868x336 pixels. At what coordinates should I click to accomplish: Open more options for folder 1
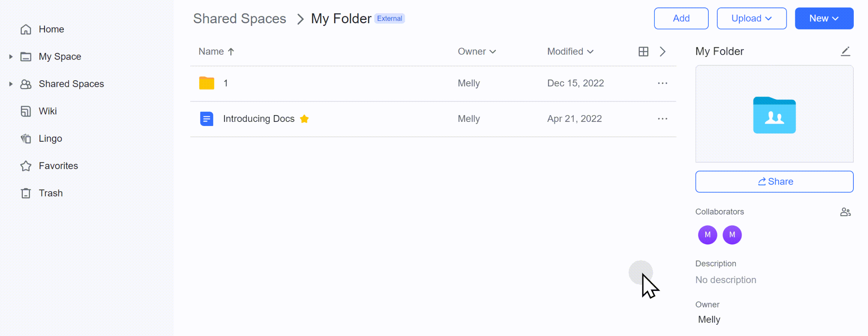pyautogui.click(x=662, y=83)
